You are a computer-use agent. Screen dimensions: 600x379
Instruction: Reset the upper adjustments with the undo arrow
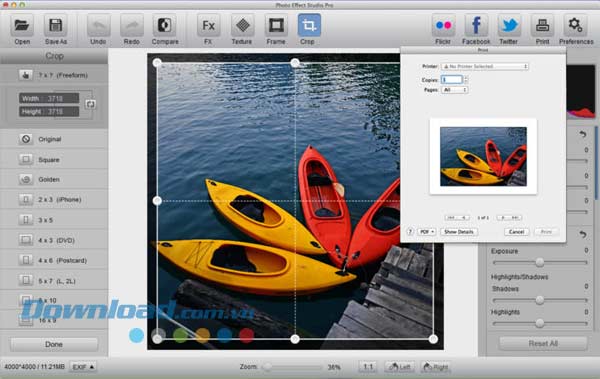pyautogui.click(x=582, y=134)
